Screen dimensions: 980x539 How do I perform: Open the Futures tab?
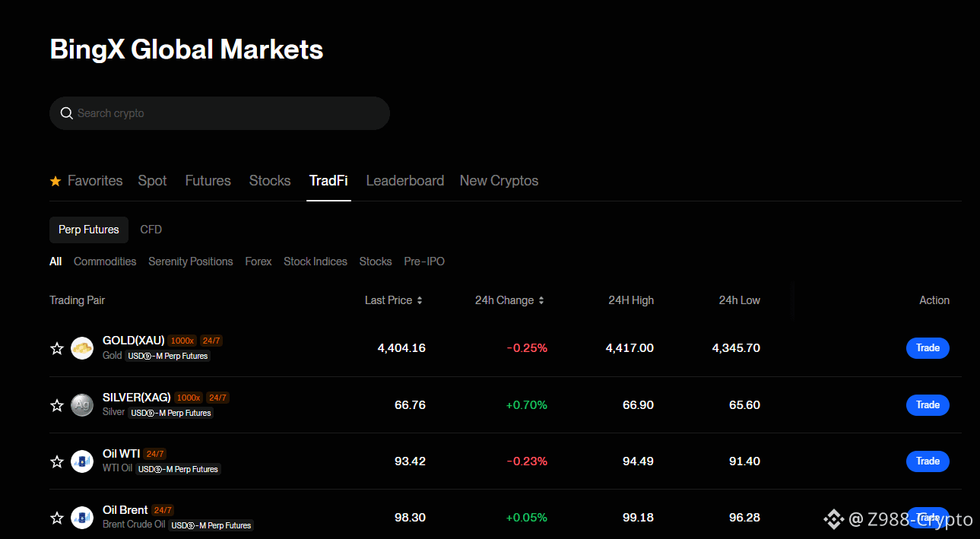[208, 181]
